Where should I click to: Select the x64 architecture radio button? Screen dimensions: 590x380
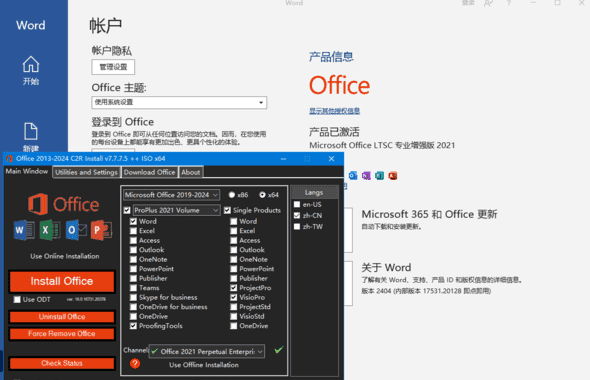(x=262, y=195)
